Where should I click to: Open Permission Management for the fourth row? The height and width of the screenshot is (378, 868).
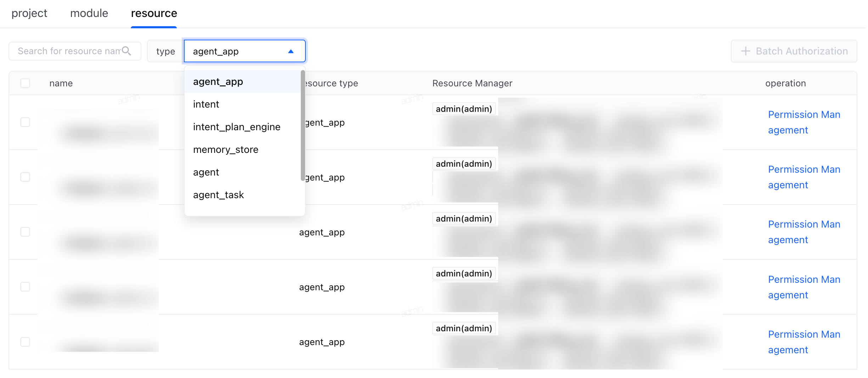click(x=804, y=287)
